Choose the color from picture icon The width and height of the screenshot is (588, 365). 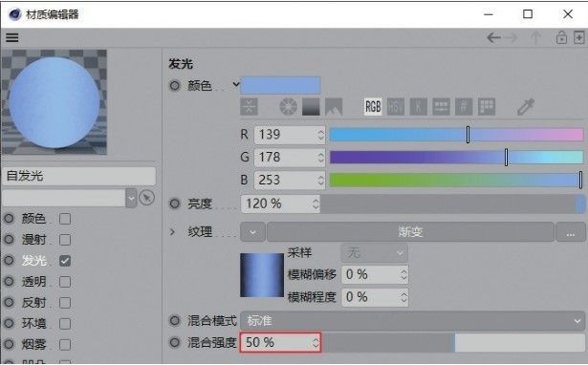[334, 107]
